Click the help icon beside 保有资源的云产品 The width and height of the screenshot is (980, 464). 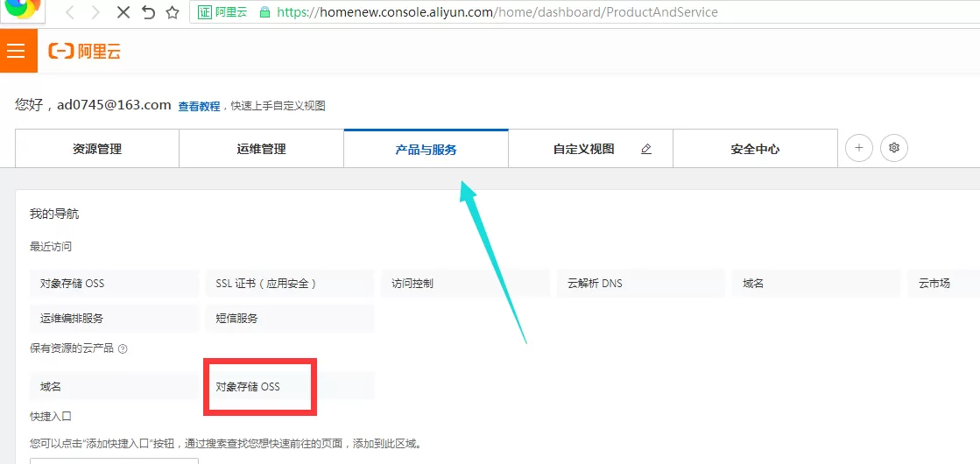[x=123, y=349]
